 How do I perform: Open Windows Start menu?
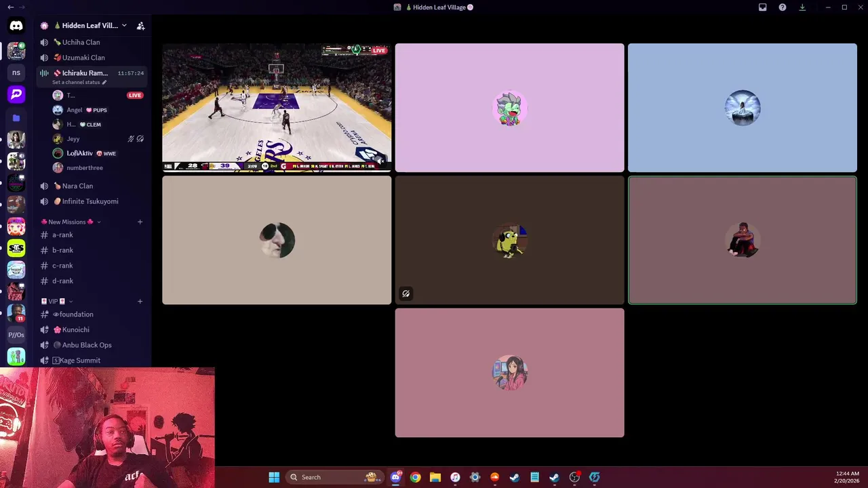tap(274, 477)
